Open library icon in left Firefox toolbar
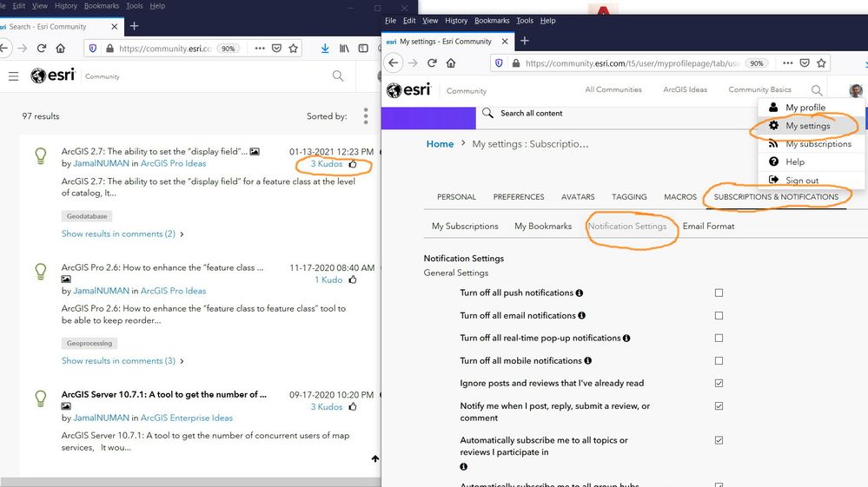 [x=344, y=49]
